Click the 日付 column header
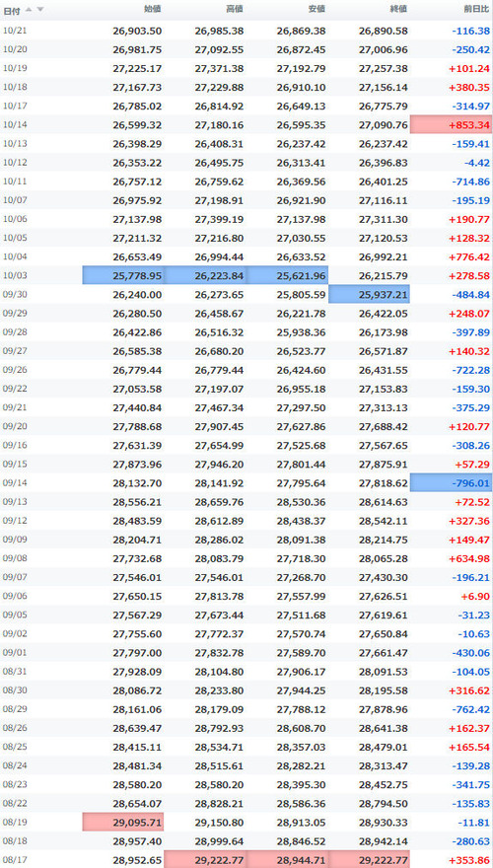The height and width of the screenshot is (868, 493). pos(12,10)
